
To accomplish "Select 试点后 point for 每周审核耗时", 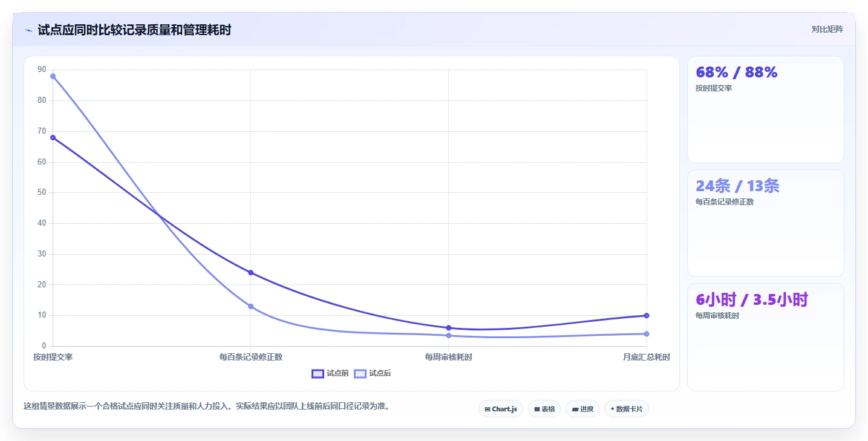I will tap(448, 335).
